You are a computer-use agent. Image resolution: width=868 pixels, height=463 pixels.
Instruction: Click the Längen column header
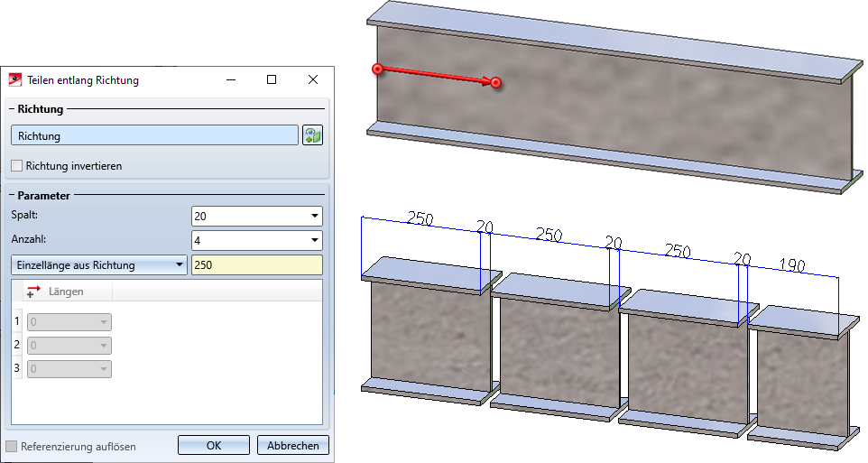[x=68, y=292]
